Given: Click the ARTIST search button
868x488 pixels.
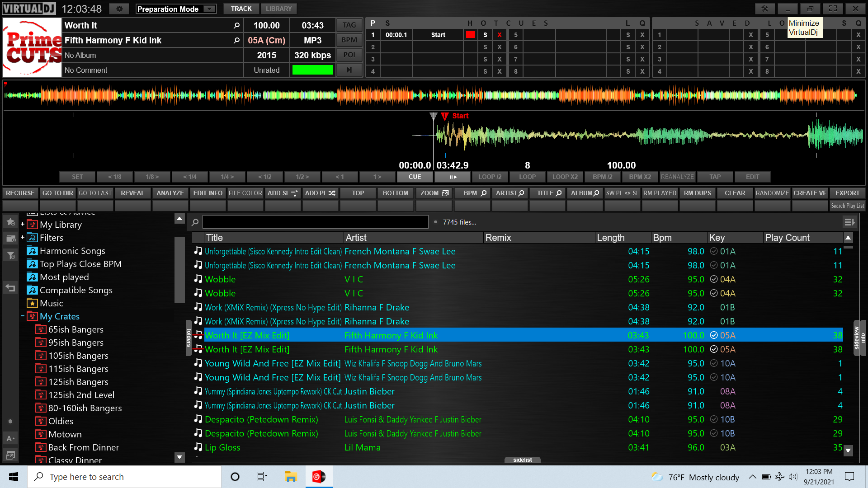Looking at the screenshot, I should click(510, 193).
